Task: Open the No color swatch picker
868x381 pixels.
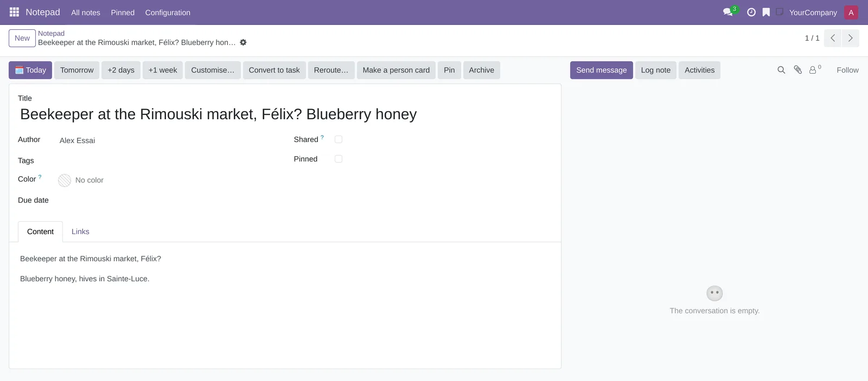Action: [x=65, y=180]
